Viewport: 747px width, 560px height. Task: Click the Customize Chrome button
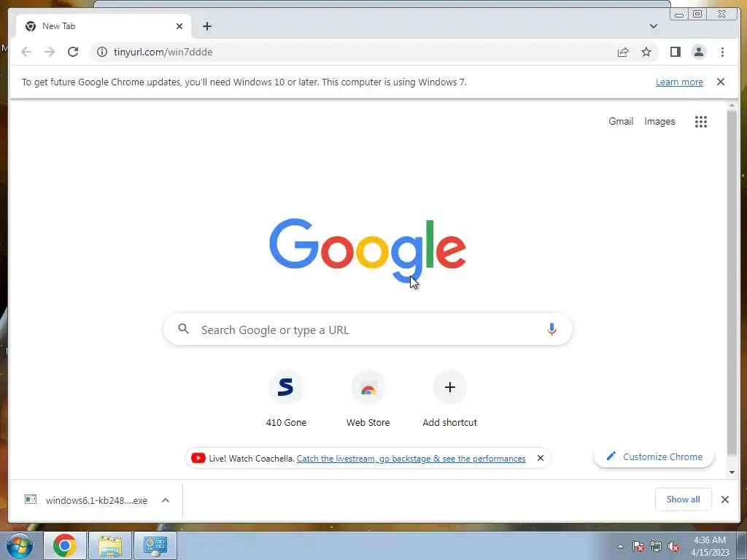click(654, 456)
